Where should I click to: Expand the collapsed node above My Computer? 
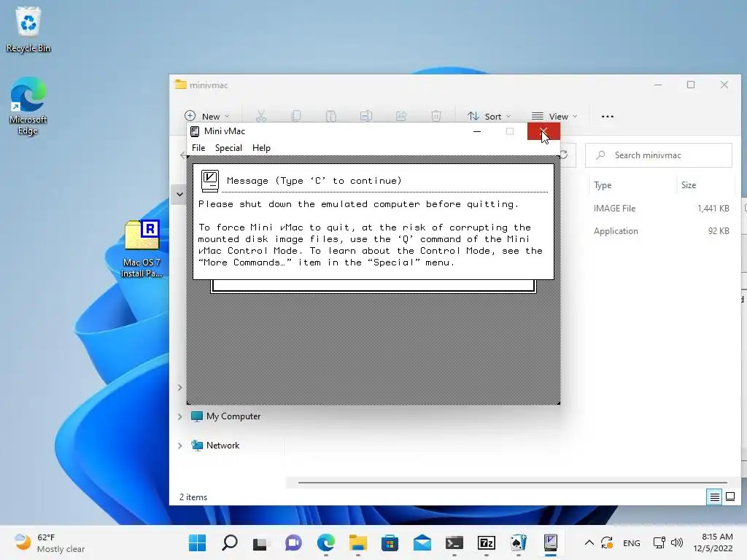[x=179, y=388]
